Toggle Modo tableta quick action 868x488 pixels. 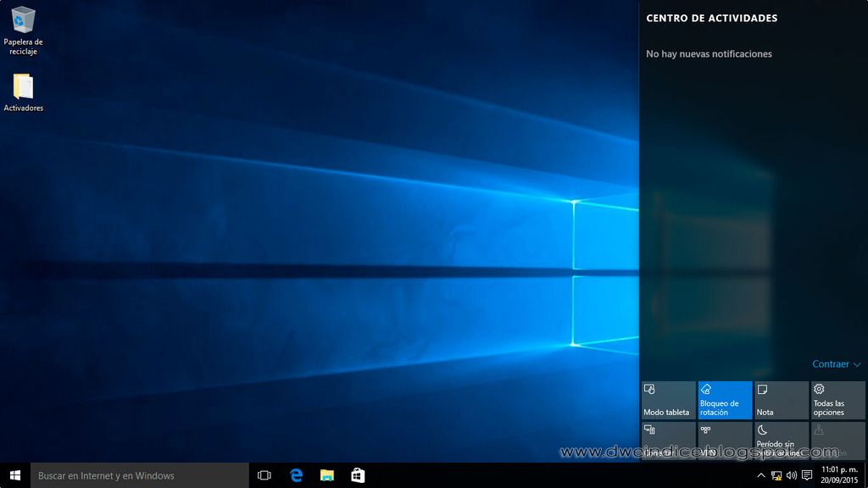(x=669, y=400)
